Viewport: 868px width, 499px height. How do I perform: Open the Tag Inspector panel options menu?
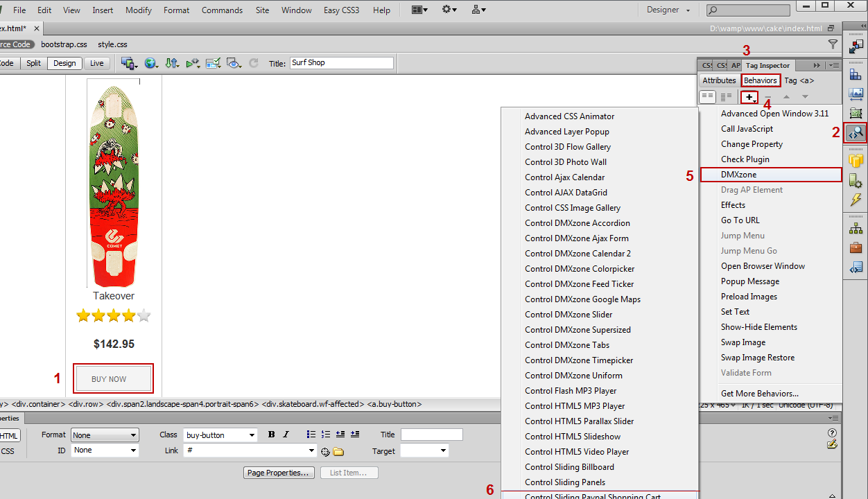click(834, 65)
